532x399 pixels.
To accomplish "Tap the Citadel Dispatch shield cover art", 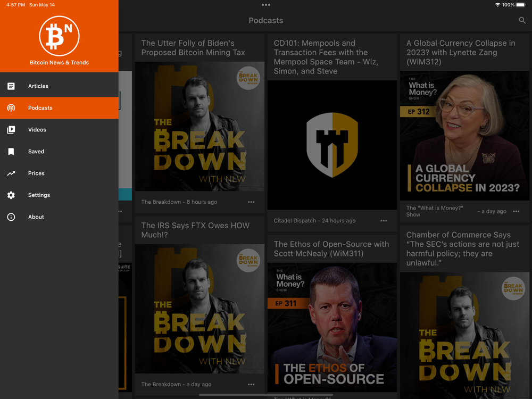I will [x=332, y=145].
